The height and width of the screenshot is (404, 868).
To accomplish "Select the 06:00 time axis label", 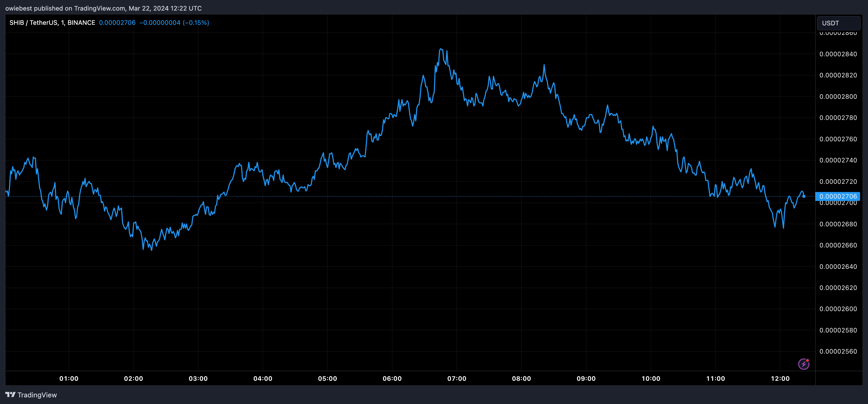I will tap(392, 378).
